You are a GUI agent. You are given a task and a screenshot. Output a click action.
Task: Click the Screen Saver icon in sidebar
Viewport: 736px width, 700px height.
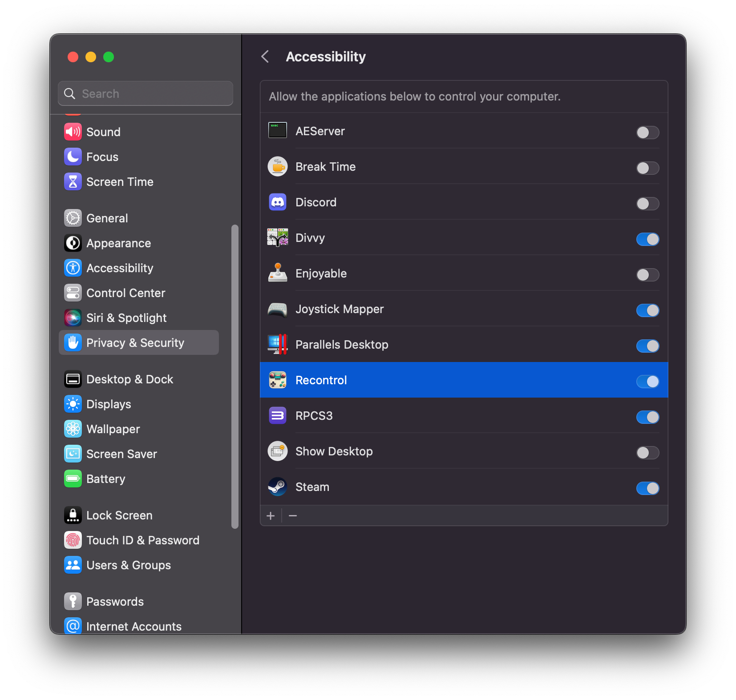coord(73,454)
